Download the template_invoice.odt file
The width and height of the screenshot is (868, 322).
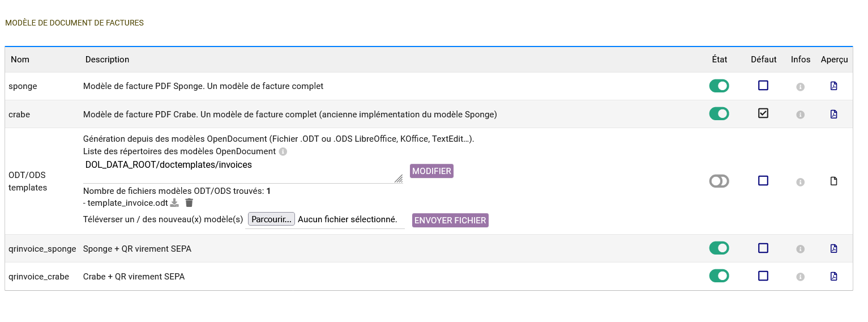pos(175,203)
